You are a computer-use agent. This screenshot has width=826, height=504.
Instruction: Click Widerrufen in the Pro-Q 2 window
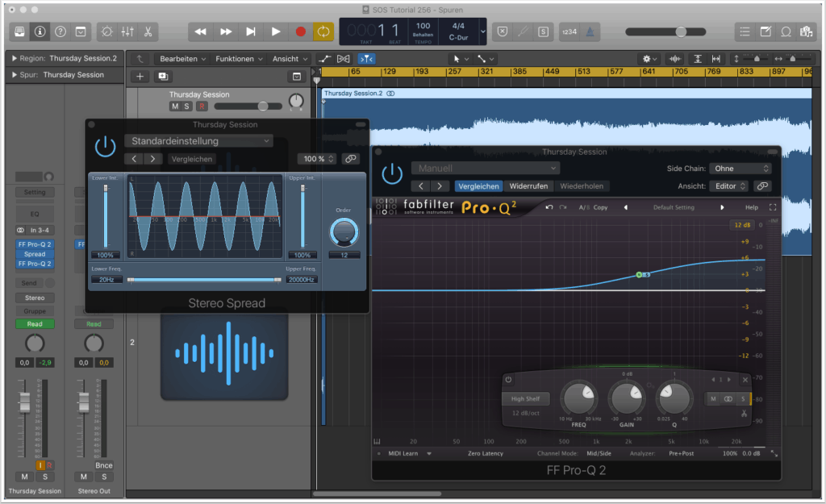(528, 186)
